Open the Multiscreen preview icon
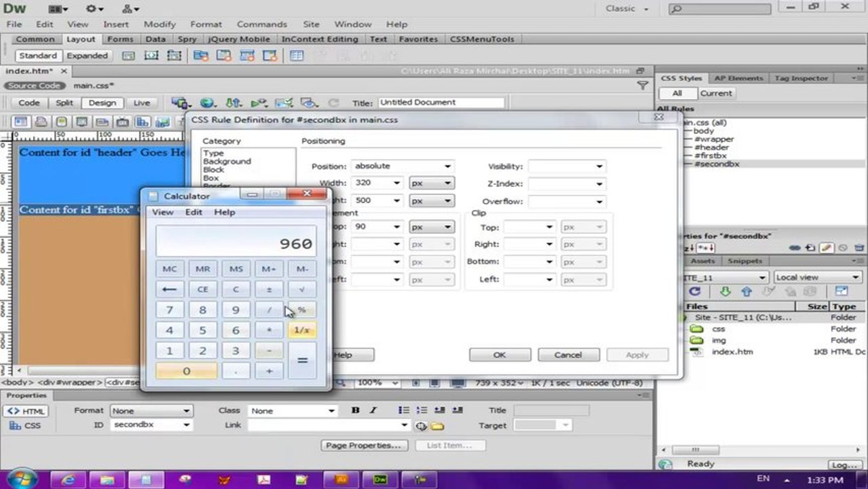Image resolution: width=868 pixels, height=489 pixels. 181,103
